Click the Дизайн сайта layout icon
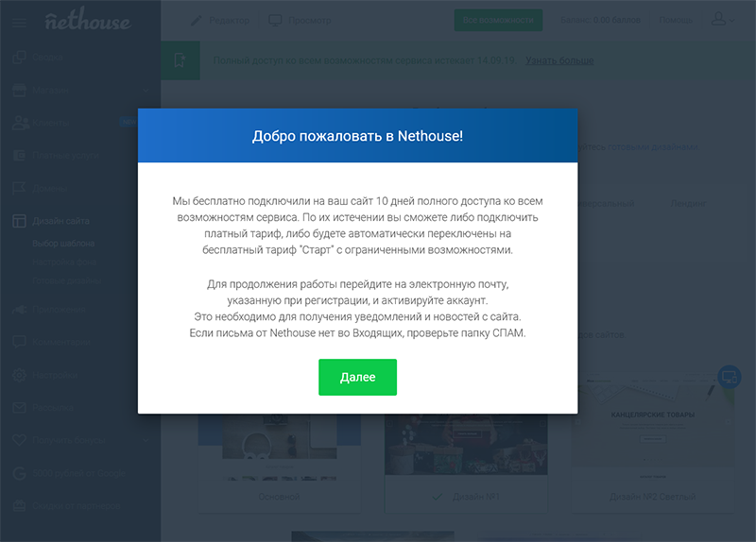This screenshot has height=542, width=756. (x=19, y=221)
